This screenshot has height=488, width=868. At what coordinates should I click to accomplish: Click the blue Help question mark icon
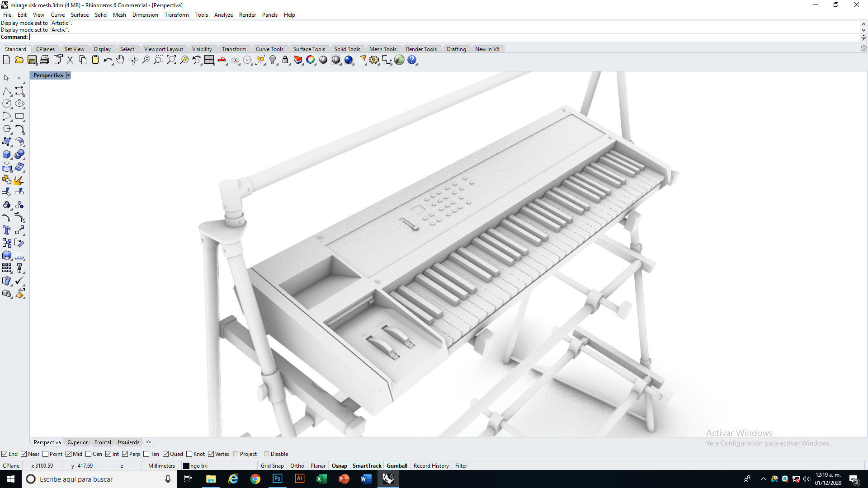[412, 60]
